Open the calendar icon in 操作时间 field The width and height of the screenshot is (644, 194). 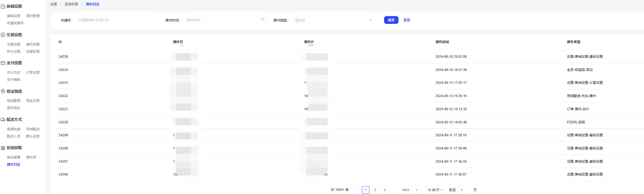pos(262,20)
